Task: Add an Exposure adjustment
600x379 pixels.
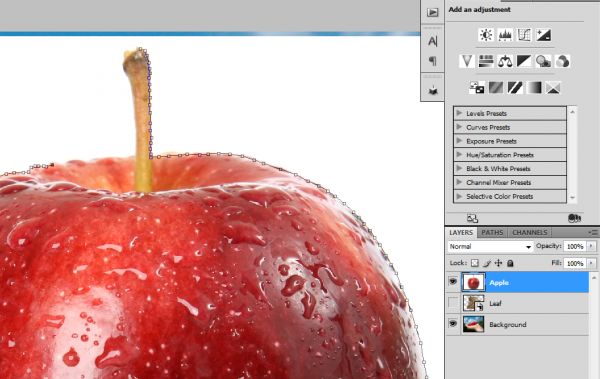Action: [543, 35]
